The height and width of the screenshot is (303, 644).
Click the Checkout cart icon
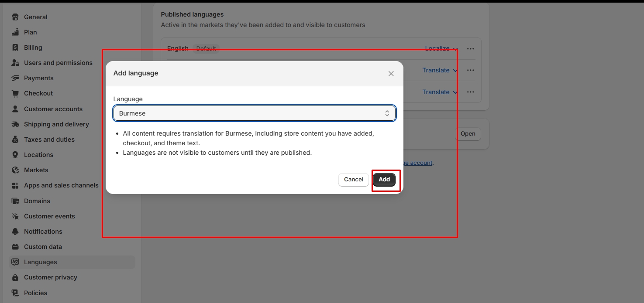[15, 93]
